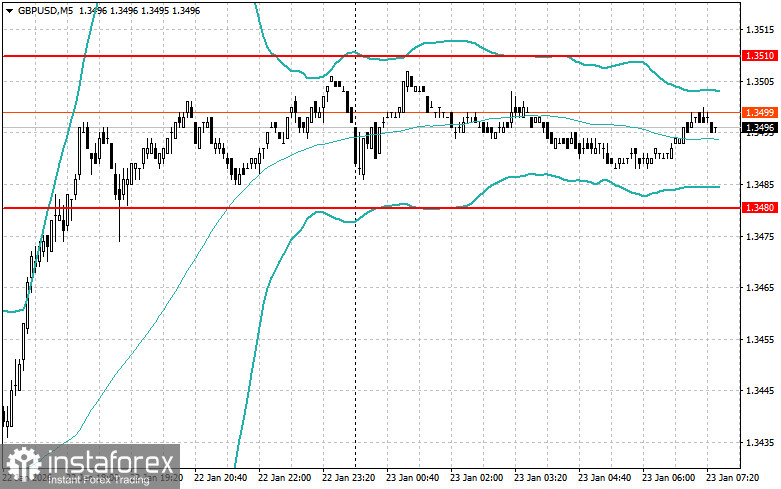Viewport: 781px width, 489px height.
Task: Click the 23 Jan 04:40 time label
Action: pyautogui.click(x=605, y=478)
